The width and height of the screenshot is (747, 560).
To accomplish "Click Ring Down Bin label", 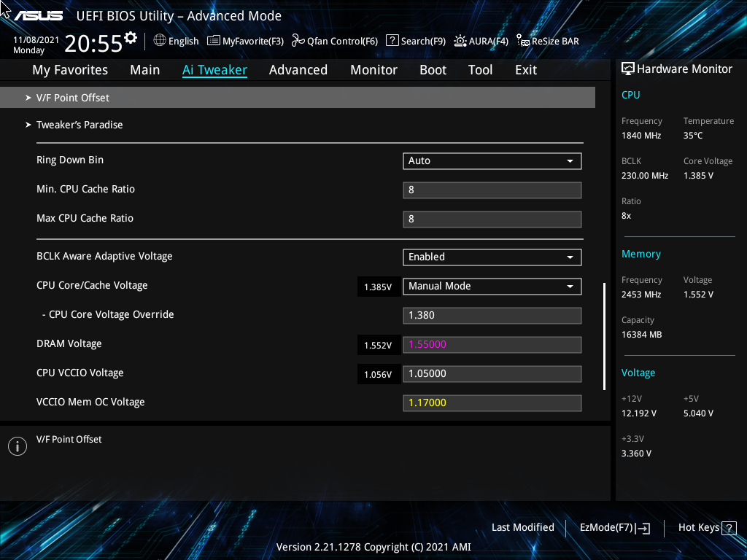I will pos(70,160).
